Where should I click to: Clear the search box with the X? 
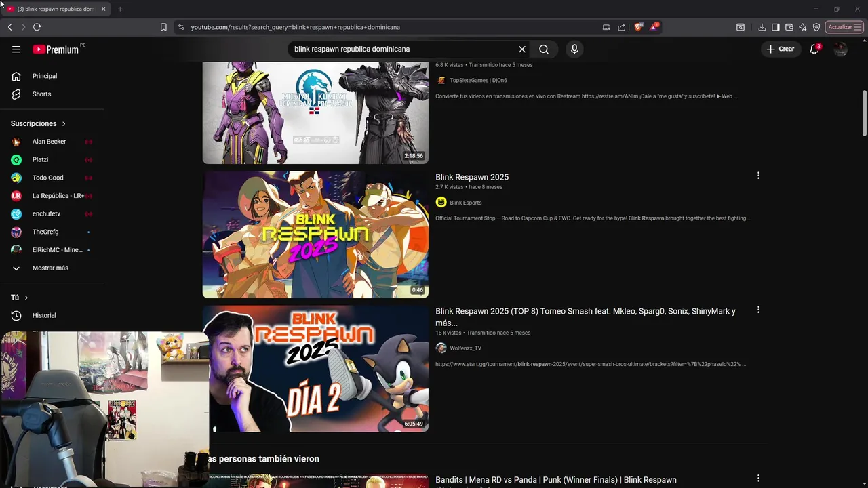522,49
